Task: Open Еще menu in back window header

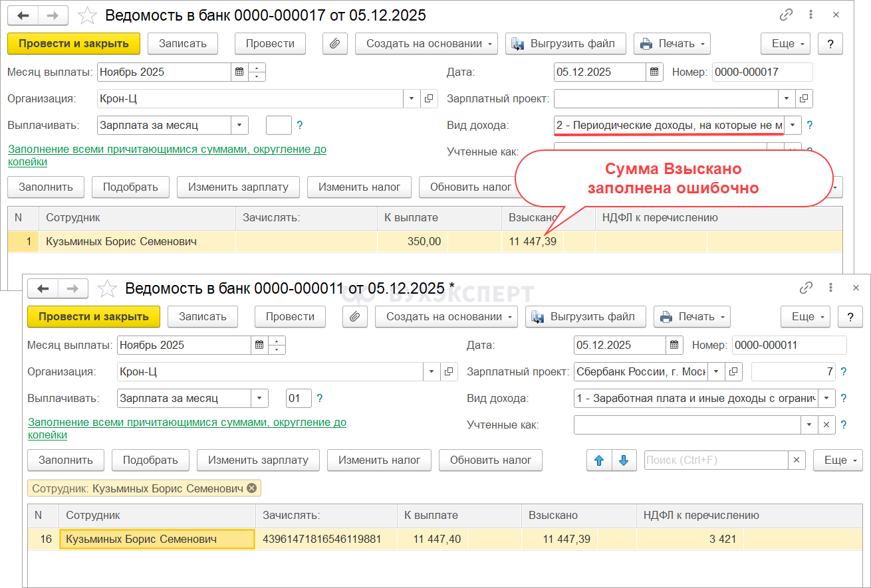Action: [785, 43]
